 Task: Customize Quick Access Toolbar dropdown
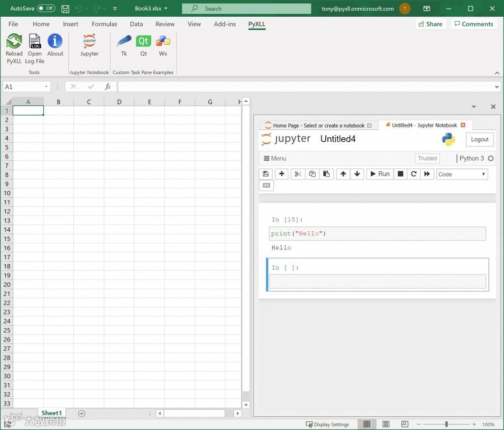(115, 9)
